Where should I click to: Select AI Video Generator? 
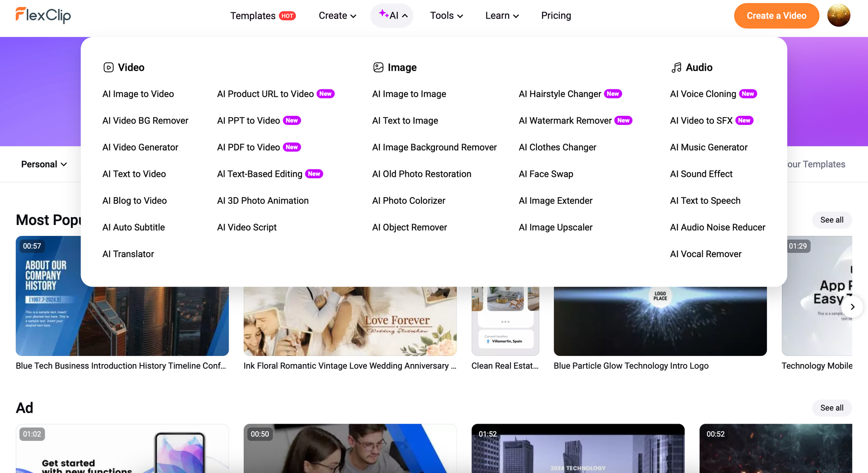point(140,147)
